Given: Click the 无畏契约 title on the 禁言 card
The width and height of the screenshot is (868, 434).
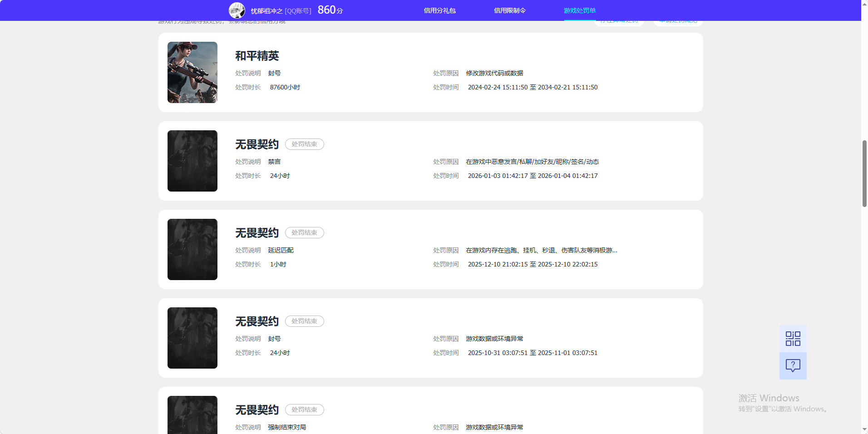Looking at the screenshot, I should pyautogui.click(x=257, y=144).
